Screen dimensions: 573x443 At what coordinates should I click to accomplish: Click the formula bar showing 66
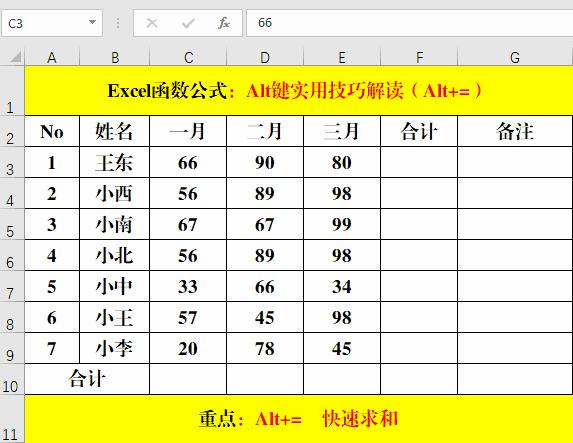pos(409,23)
